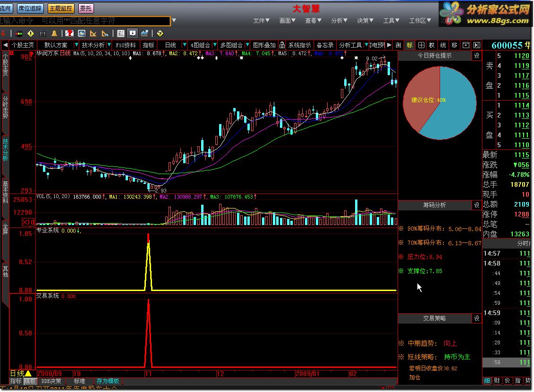Open 设 settings for 筹码分析
The image size is (534, 392).
(x=477, y=205)
